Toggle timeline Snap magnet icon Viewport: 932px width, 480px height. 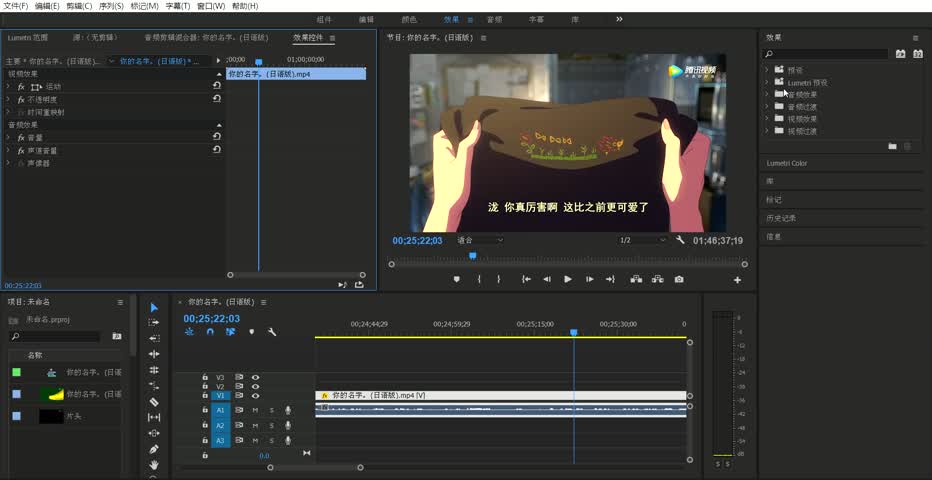(x=210, y=332)
